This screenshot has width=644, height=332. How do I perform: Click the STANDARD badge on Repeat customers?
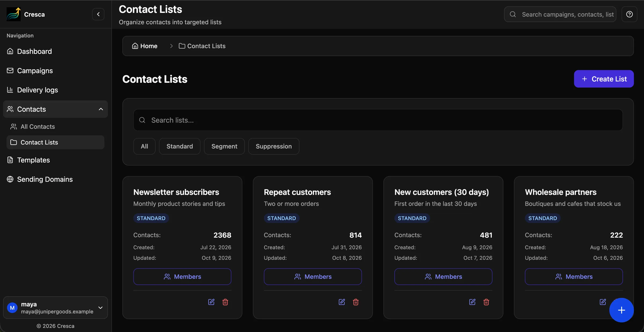point(281,218)
